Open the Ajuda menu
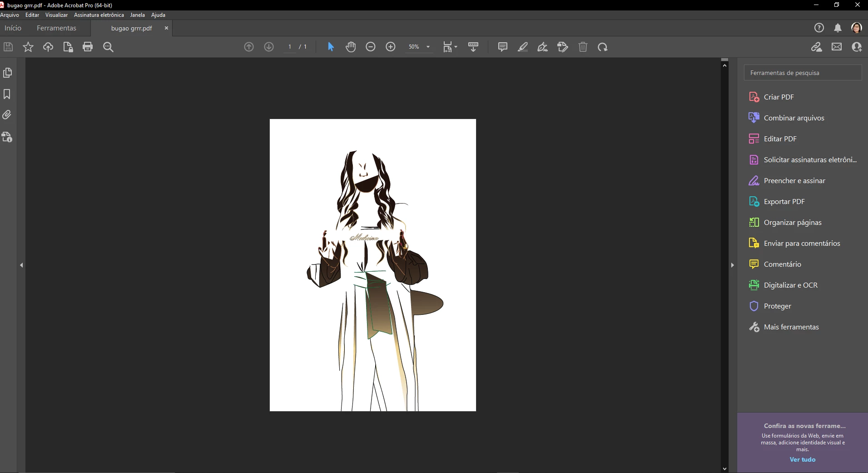The width and height of the screenshot is (868, 473). [x=158, y=15]
